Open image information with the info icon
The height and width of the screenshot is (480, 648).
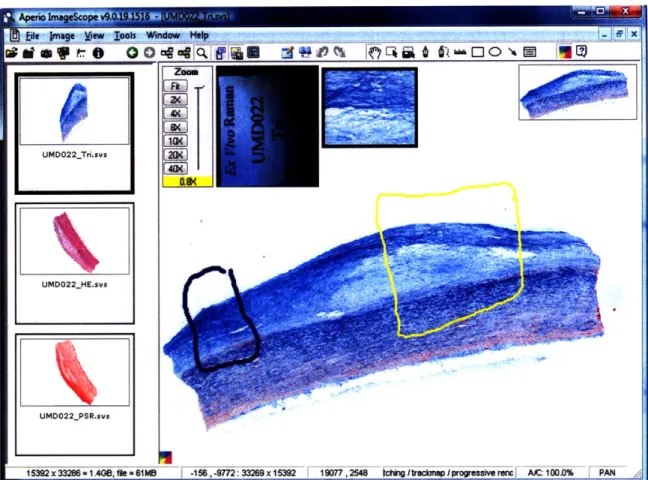click(x=98, y=53)
